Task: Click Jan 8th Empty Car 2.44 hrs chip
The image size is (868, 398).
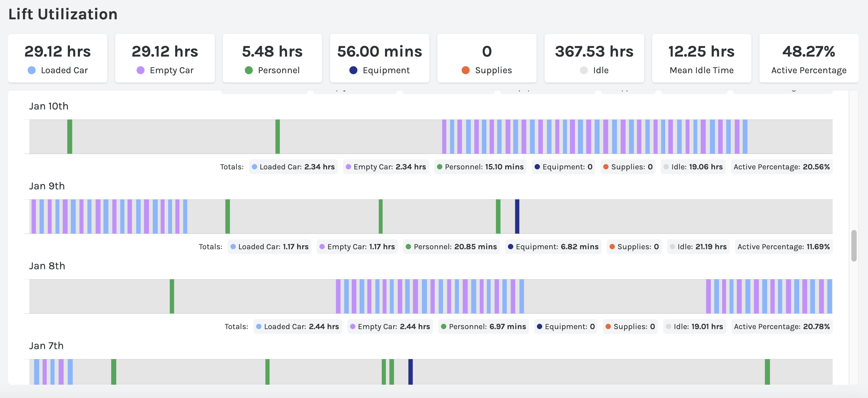Action: (x=390, y=326)
